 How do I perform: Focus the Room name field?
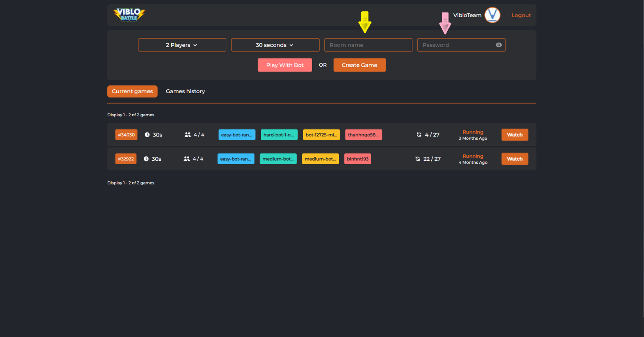coord(368,45)
